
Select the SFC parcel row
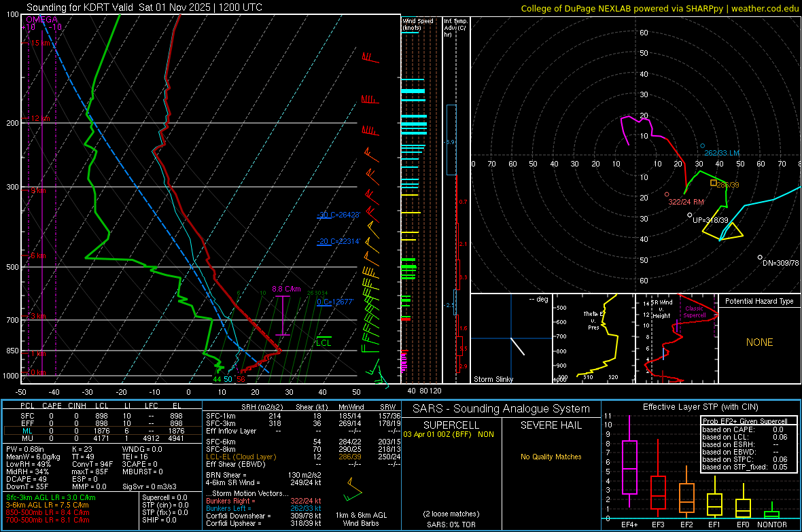coord(103,416)
